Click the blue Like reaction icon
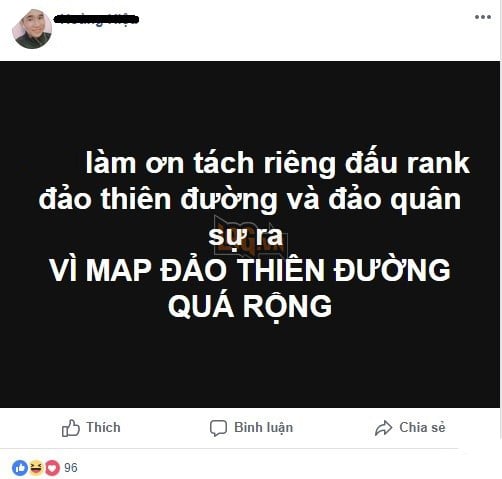This screenshot has width=502, height=479. (20, 468)
